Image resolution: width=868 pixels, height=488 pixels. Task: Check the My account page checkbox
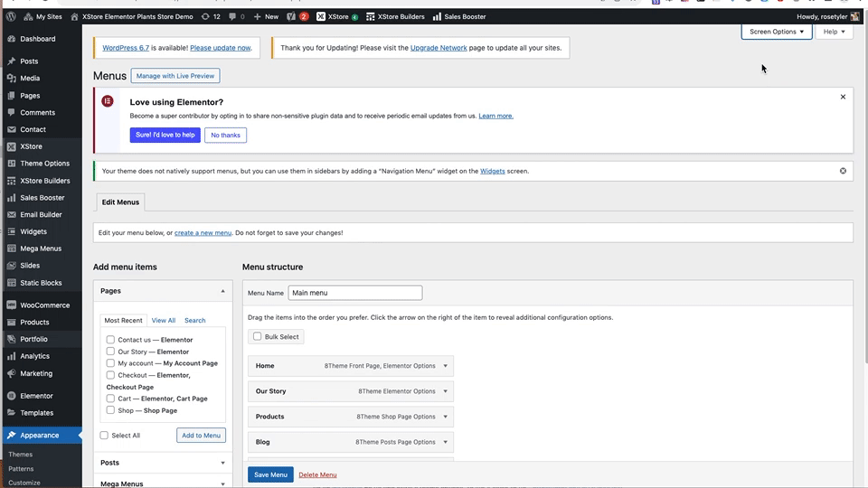point(110,363)
